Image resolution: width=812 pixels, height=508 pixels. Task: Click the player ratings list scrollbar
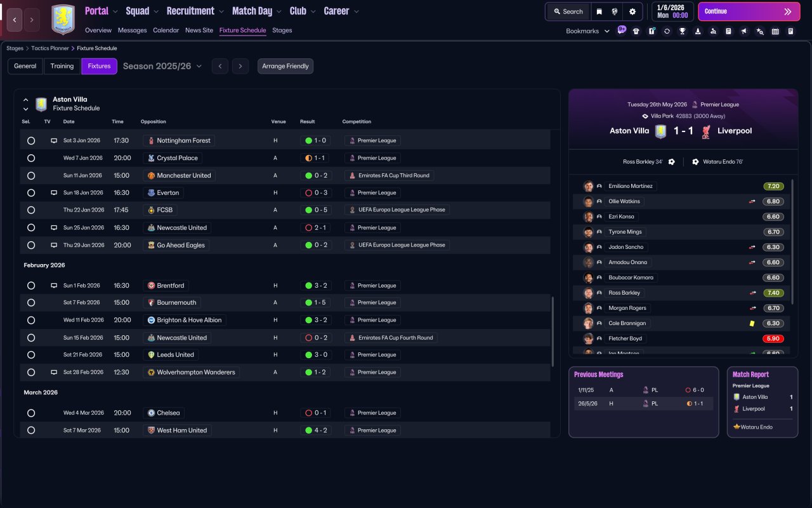[792, 241]
